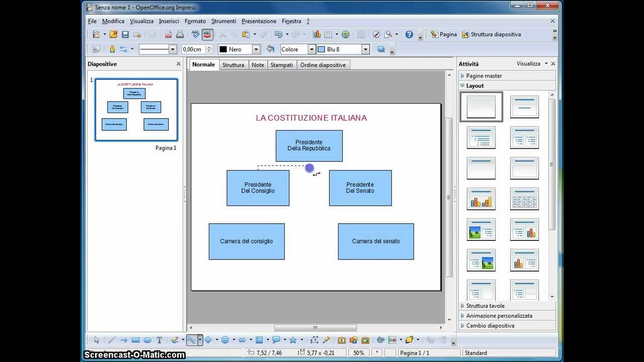The image size is (644, 362).
Task: Click the black Nero color swatch
Action: [x=223, y=49]
